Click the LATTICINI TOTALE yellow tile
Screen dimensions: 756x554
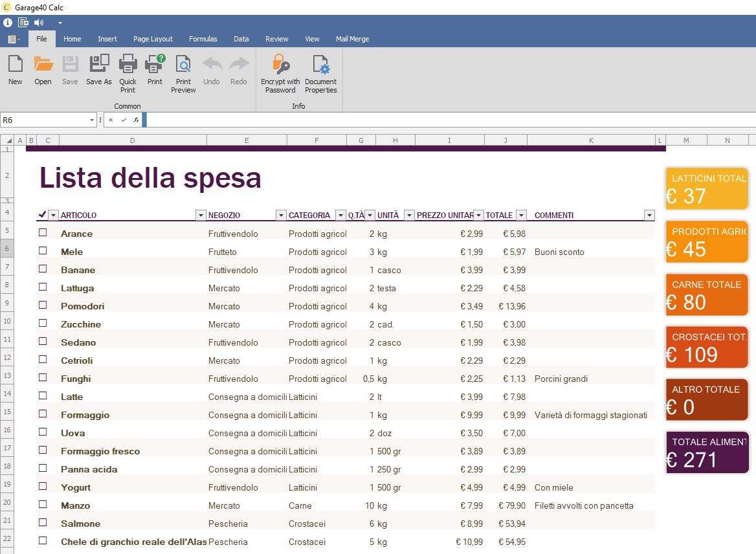(707, 188)
